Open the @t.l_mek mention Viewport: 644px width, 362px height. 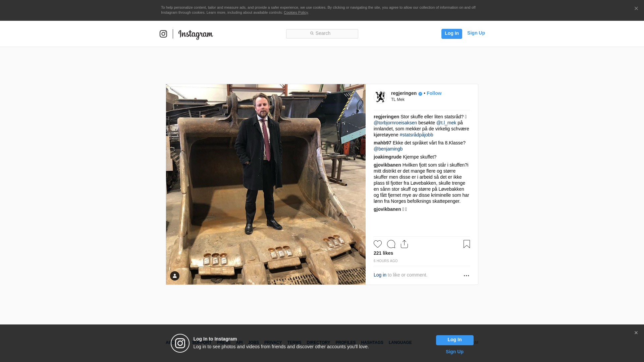(446, 123)
